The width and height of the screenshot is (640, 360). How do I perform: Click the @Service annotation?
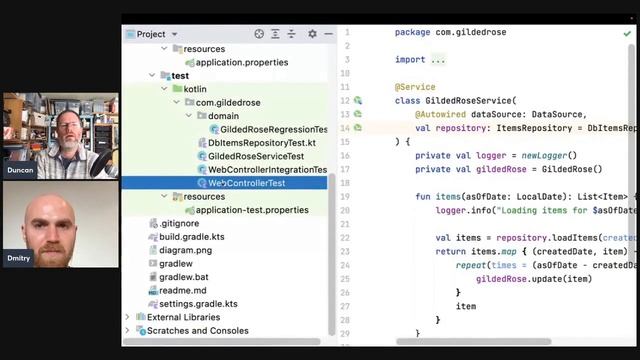pyautogui.click(x=415, y=87)
